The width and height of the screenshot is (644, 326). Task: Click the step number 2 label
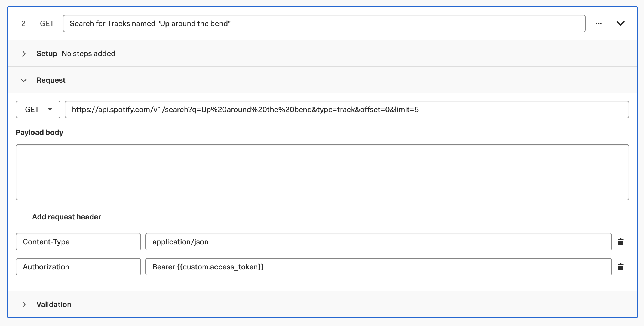[x=23, y=24]
